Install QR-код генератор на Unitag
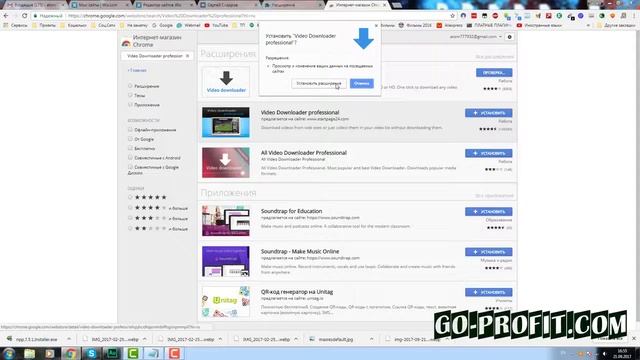The height and width of the screenshot is (360, 640). [x=489, y=293]
